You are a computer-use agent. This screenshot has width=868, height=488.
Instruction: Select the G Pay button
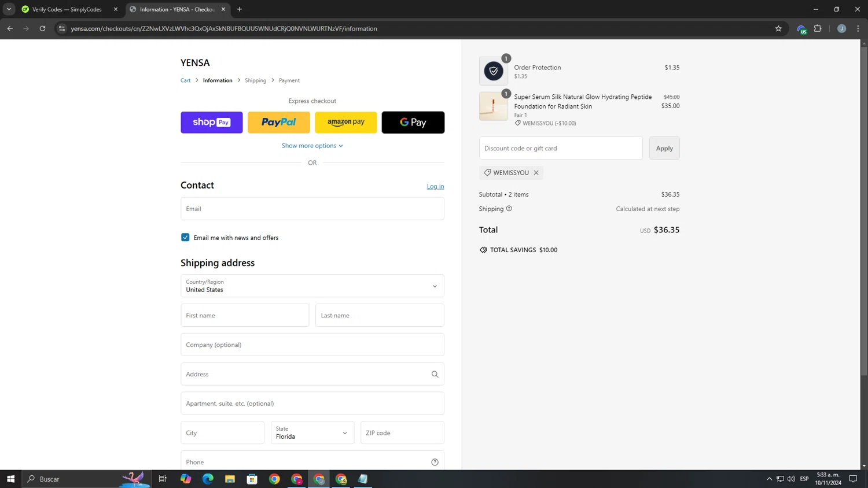tap(413, 122)
